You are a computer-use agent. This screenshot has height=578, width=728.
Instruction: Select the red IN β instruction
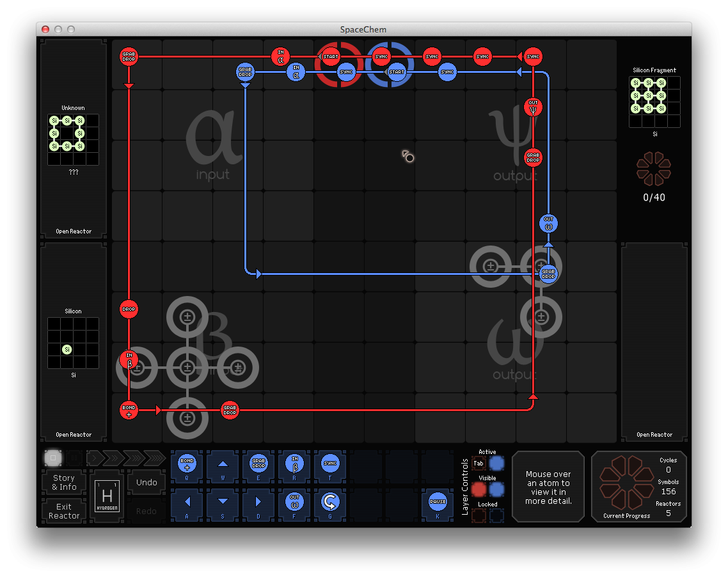pyautogui.click(x=129, y=359)
